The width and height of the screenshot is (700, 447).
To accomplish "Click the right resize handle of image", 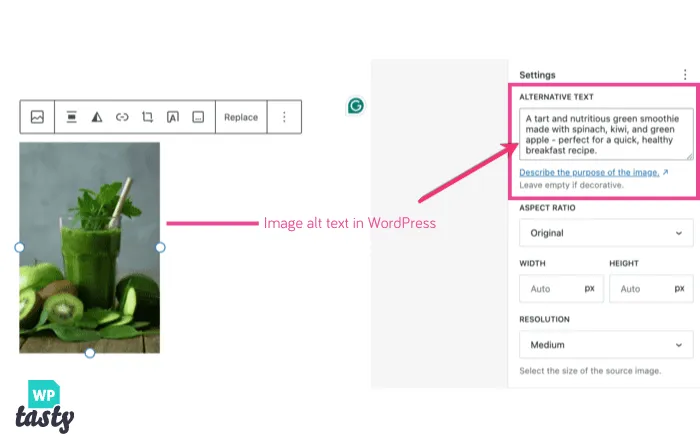I will tap(160, 247).
